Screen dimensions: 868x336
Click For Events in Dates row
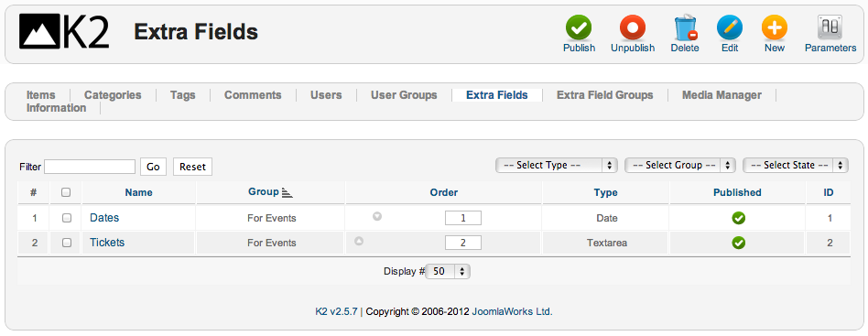272,218
